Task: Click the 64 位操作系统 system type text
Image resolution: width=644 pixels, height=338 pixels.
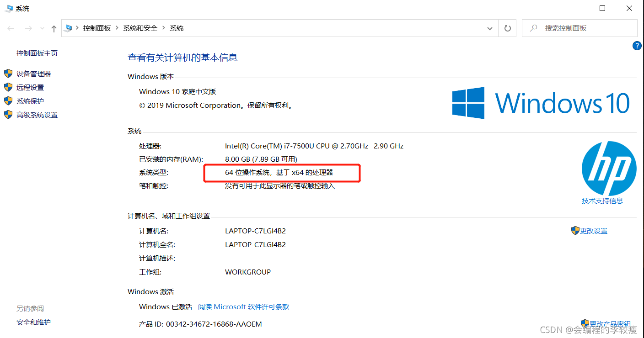Action: point(279,173)
